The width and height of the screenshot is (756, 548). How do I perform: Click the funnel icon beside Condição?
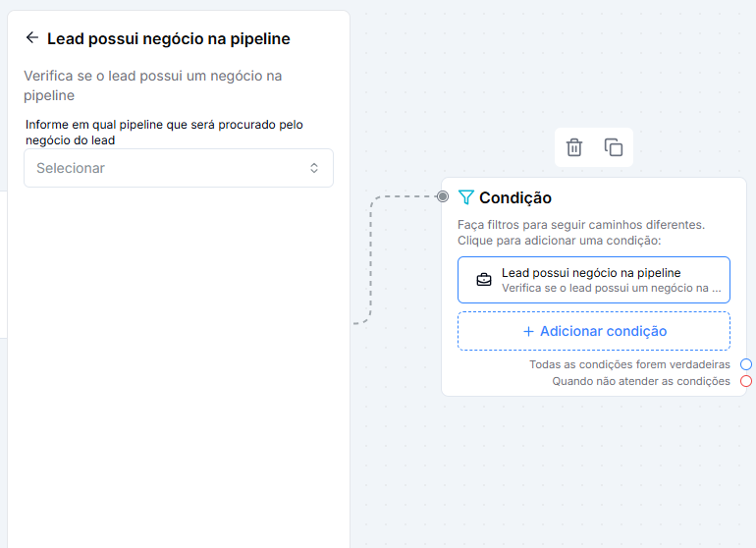coord(465,197)
